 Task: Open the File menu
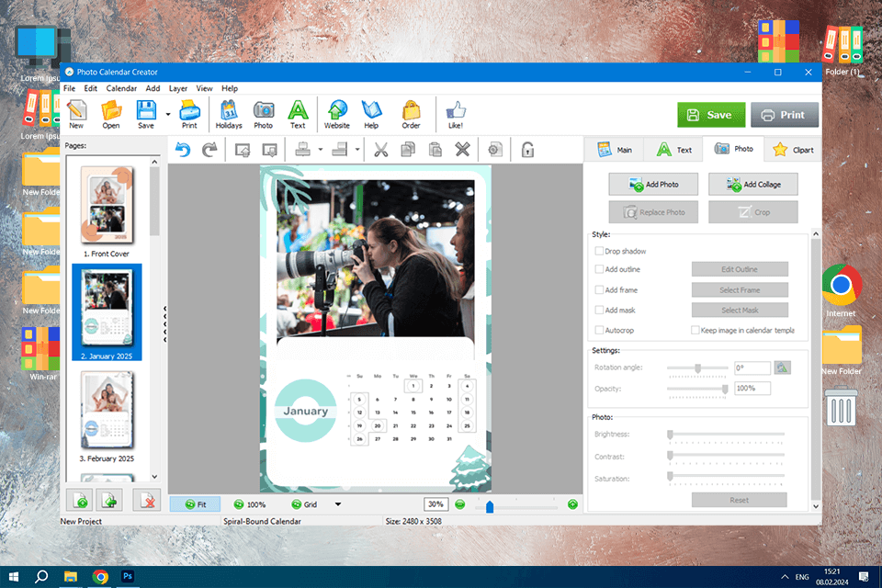point(69,88)
